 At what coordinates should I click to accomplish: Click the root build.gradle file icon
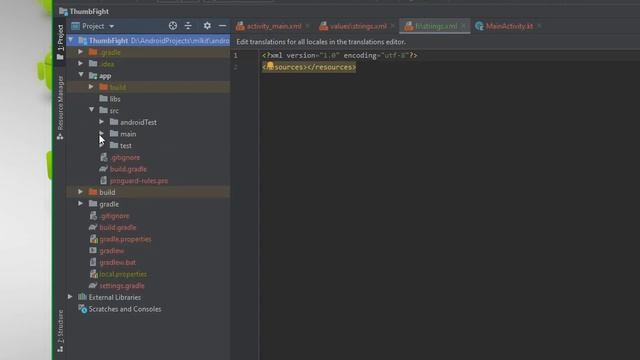click(x=93, y=227)
